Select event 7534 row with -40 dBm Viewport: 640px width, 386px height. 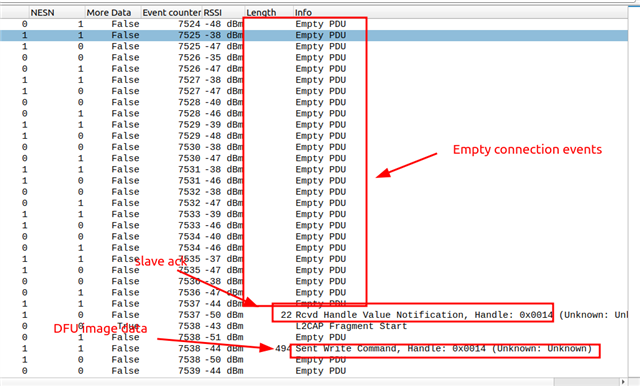(x=314, y=237)
